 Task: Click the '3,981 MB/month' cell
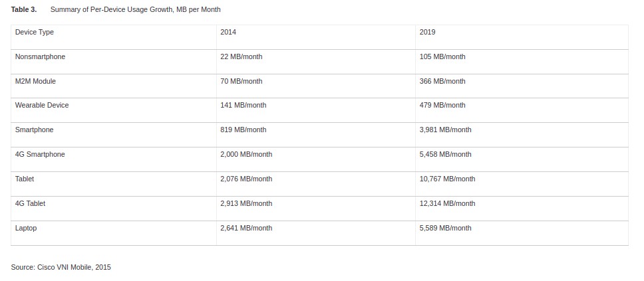445,130
